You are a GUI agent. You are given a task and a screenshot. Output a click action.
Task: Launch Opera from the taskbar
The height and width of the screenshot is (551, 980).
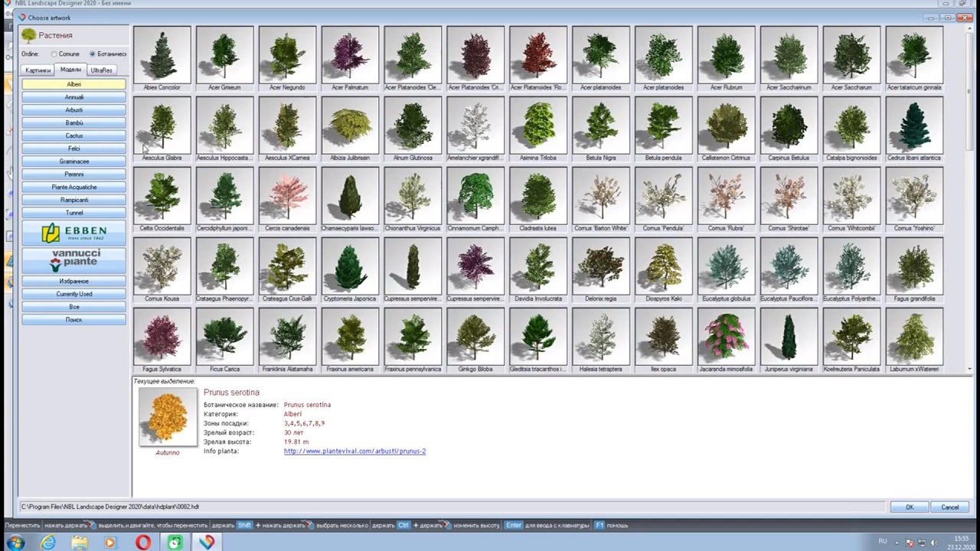(x=143, y=543)
